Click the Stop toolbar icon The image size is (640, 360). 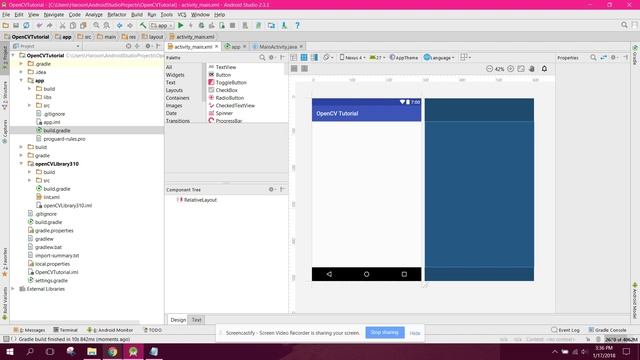point(232,25)
